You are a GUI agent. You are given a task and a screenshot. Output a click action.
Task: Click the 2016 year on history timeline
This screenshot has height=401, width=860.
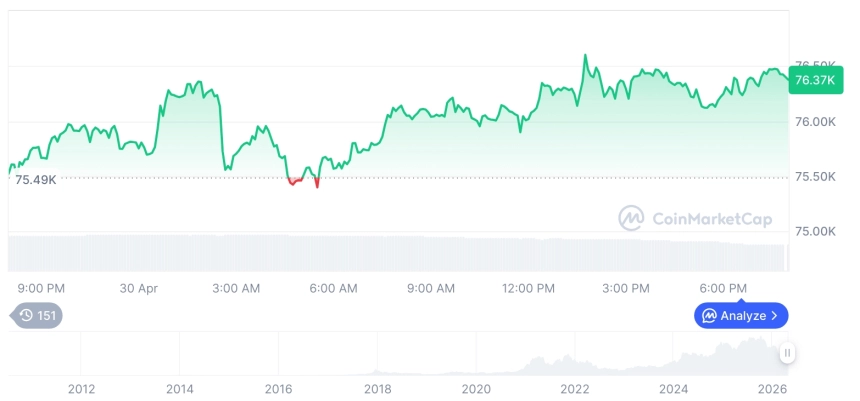click(278, 389)
